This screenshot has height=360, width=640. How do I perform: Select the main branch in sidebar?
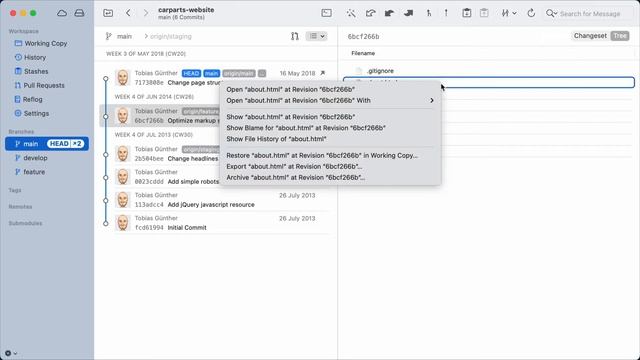pyautogui.click(x=47, y=144)
